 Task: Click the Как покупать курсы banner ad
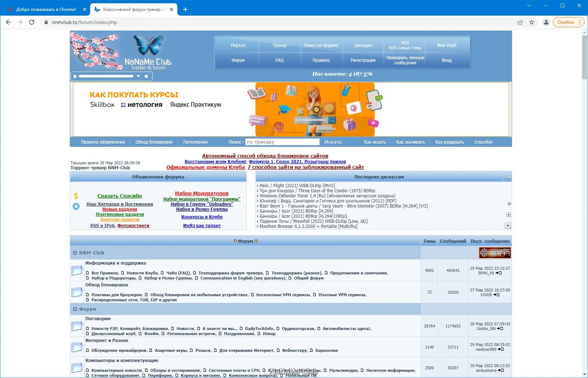click(x=291, y=109)
